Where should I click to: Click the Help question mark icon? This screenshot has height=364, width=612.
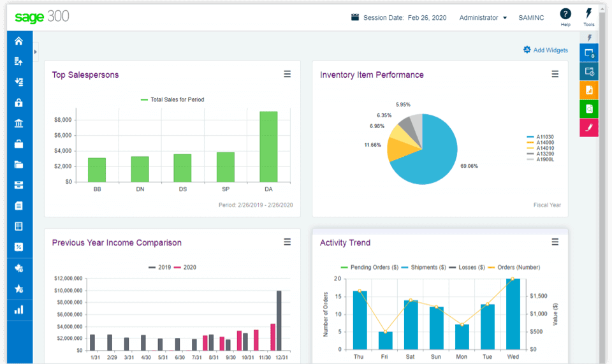point(565,14)
